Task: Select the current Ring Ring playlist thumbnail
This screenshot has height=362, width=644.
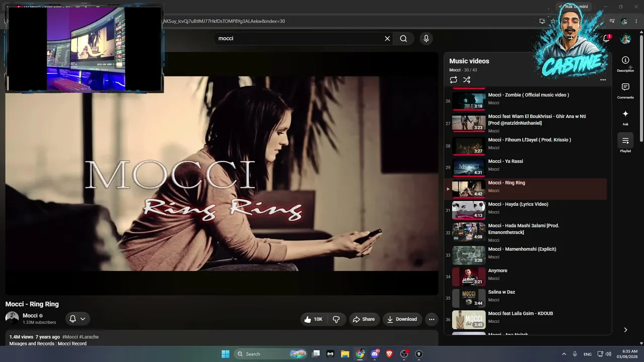Action: pos(468,189)
